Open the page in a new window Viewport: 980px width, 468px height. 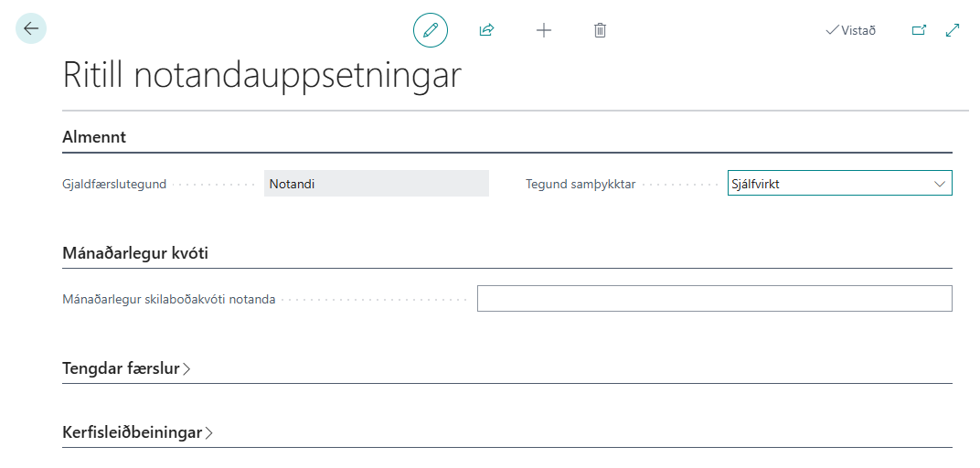(x=919, y=30)
